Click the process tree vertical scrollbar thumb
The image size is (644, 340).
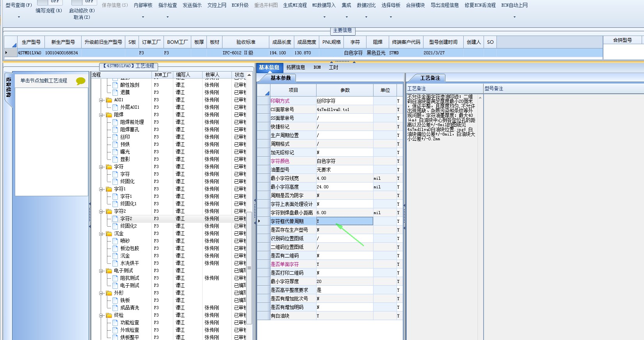click(x=249, y=268)
